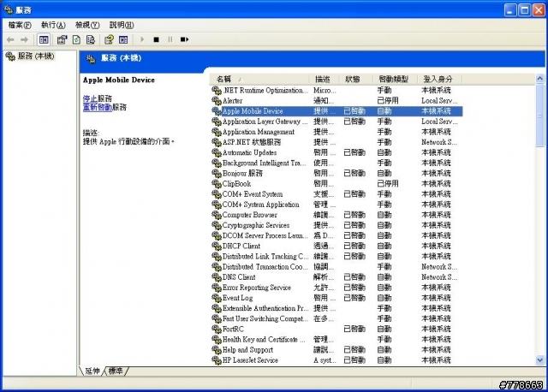Click the gear icon of Bonjour 服務 row
The width and height of the screenshot is (548, 392).
point(217,173)
